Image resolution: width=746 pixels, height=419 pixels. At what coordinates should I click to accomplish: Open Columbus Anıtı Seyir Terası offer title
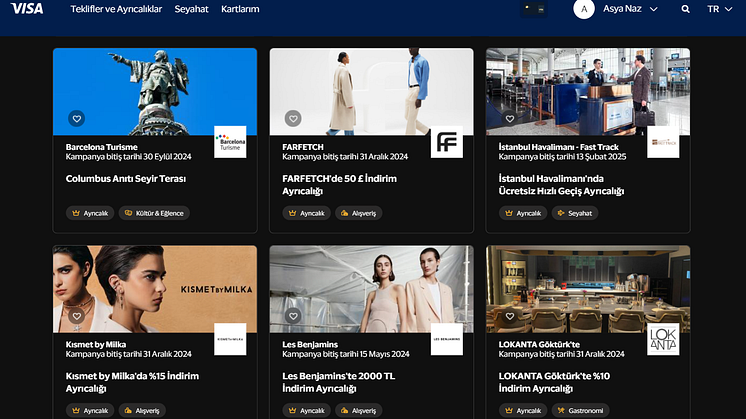pyautogui.click(x=126, y=179)
